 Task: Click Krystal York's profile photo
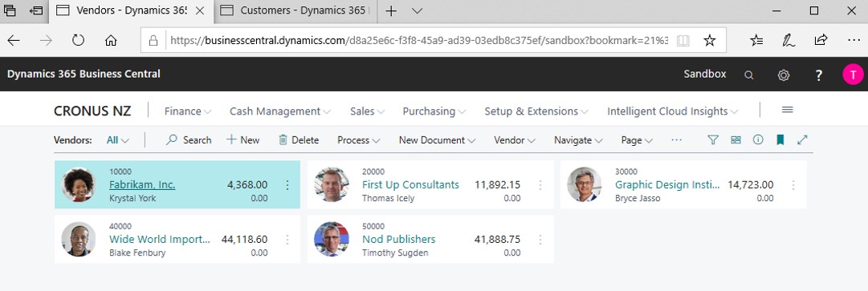tap(79, 184)
